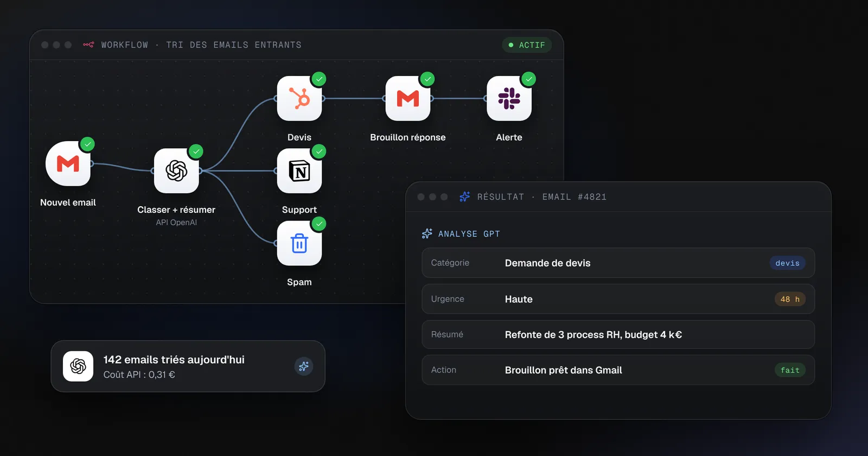This screenshot has width=868, height=456.
Task: Select the 'Haute' urgency value
Action: point(519,299)
